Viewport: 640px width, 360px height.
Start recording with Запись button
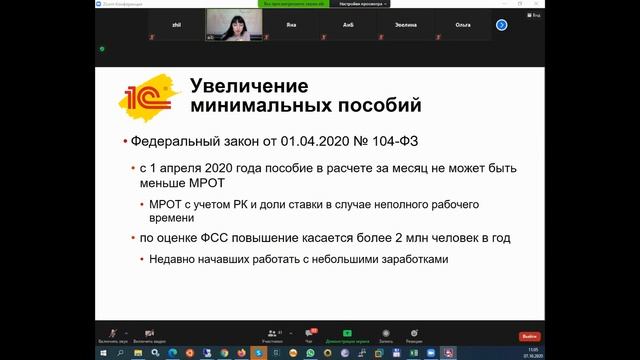pyautogui.click(x=386, y=336)
